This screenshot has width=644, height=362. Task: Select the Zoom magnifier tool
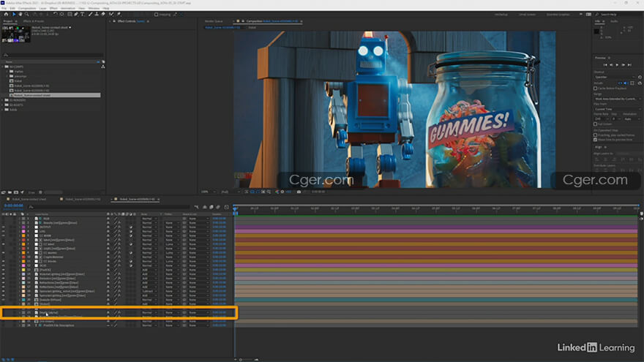26,14
